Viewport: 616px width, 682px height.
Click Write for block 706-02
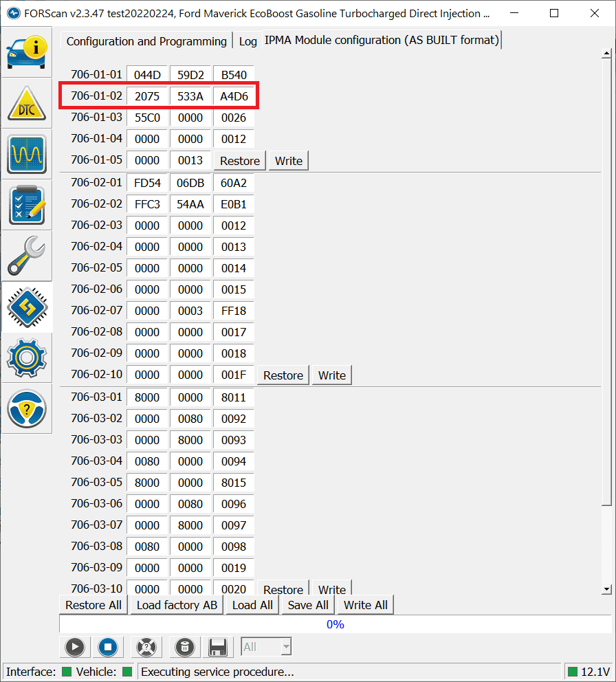(x=332, y=375)
